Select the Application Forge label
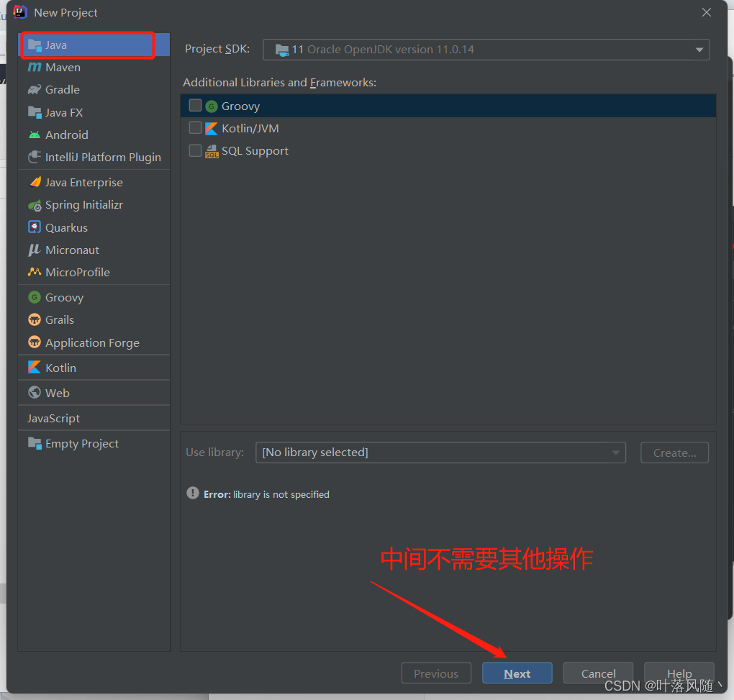This screenshot has height=700, width=734. coord(92,342)
